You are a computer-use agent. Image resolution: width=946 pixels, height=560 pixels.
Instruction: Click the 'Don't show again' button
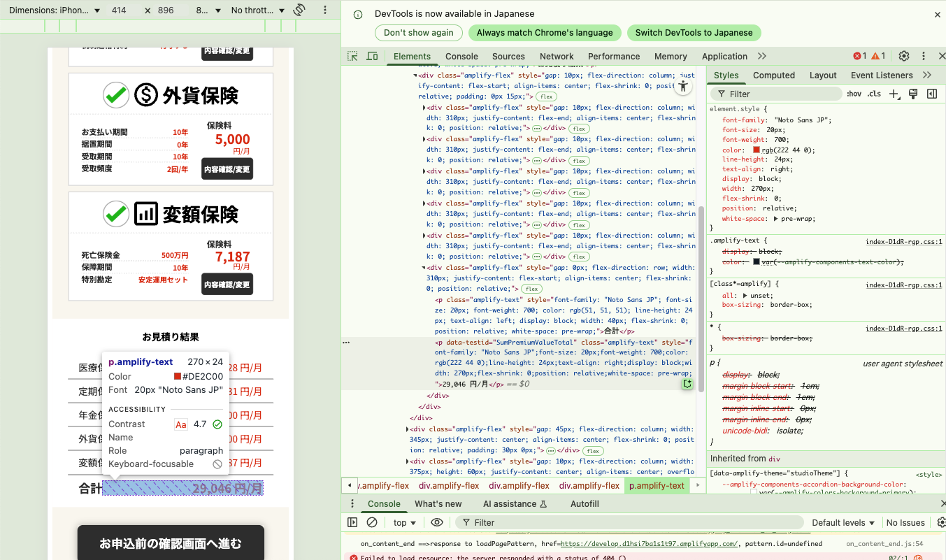coord(418,32)
